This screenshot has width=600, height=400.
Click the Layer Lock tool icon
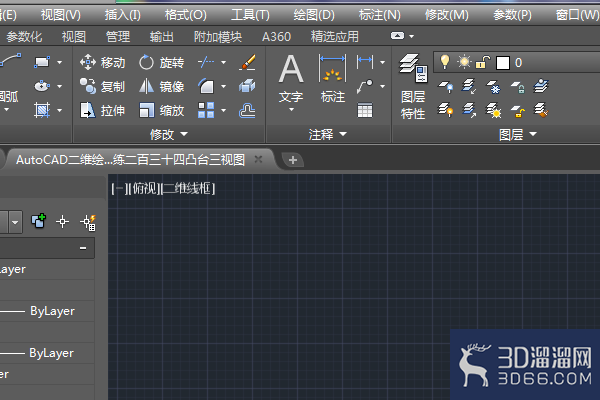tap(517, 87)
